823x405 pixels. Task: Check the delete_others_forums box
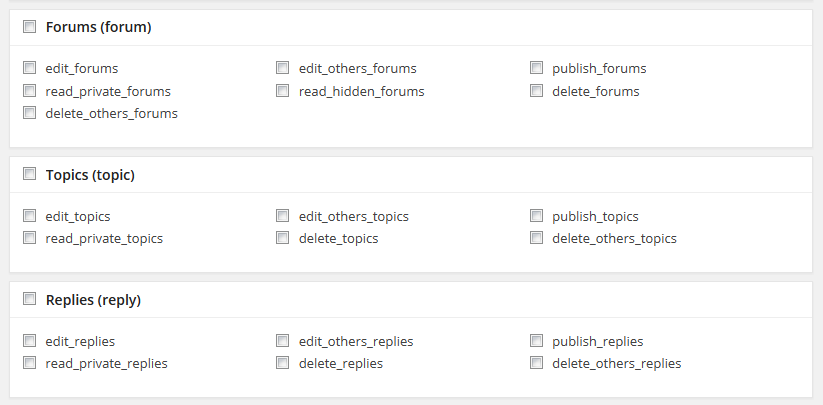coord(29,113)
